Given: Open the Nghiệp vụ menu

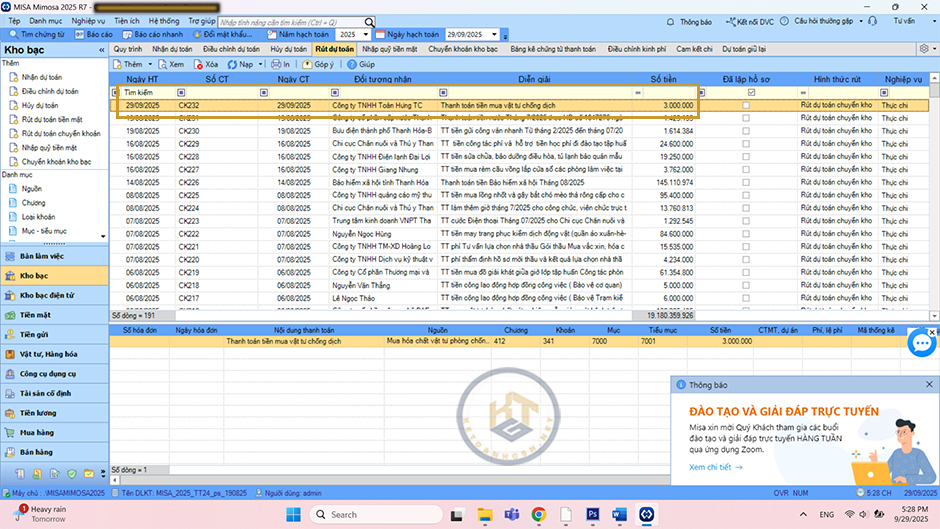Looking at the screenshot, I should [88, 20].
